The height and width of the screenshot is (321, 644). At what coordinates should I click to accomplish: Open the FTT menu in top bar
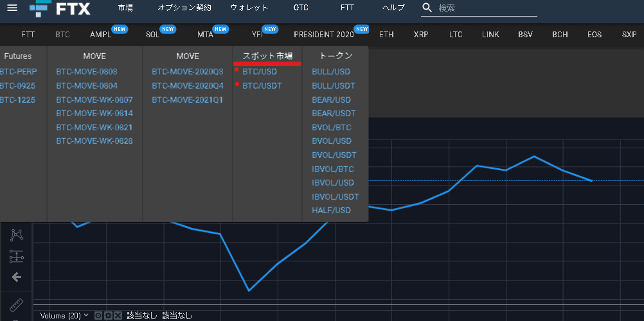click(x=347, y=8)
